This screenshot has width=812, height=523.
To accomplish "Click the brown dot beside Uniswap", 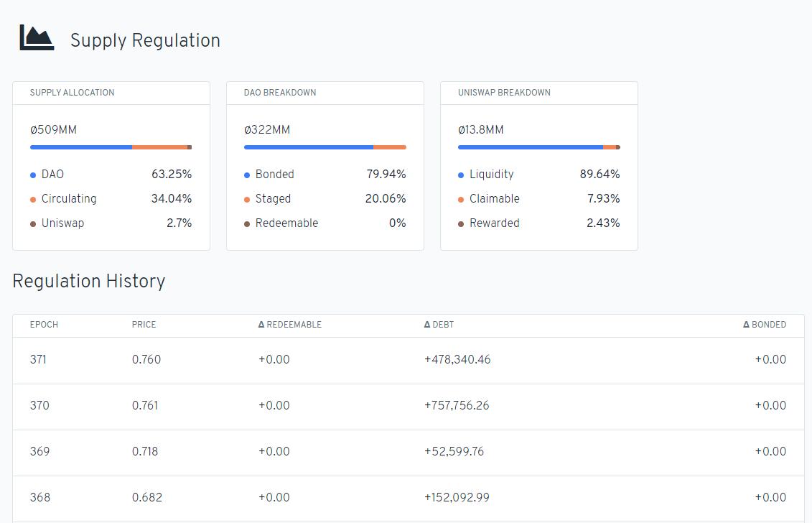I will [x=33, y=224].
